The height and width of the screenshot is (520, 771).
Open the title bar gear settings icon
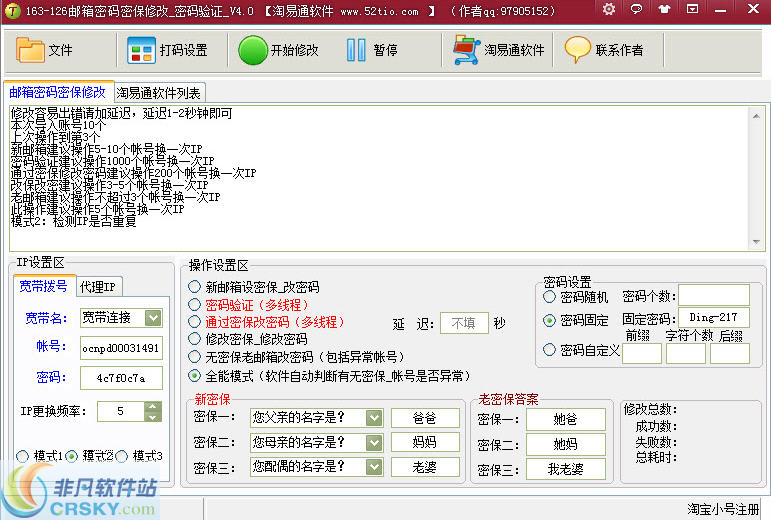click(x=609, y=9)
